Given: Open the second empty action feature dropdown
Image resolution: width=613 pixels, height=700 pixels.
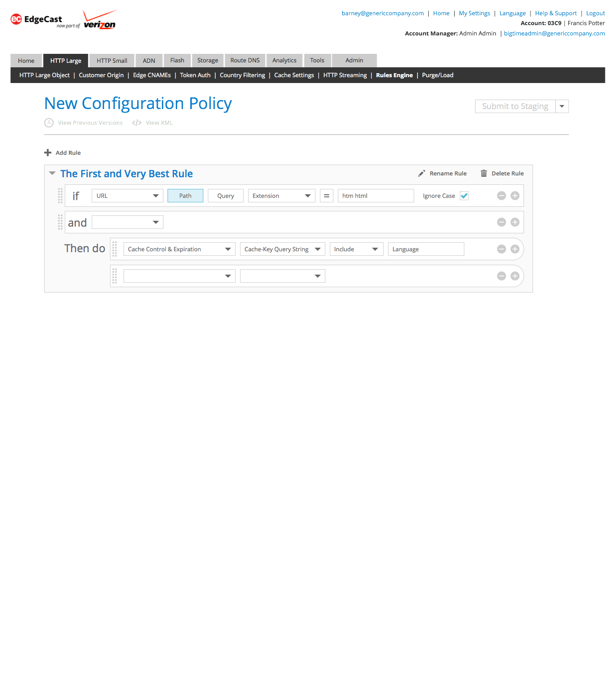Looking at the screenshot, I should [283, 276].
